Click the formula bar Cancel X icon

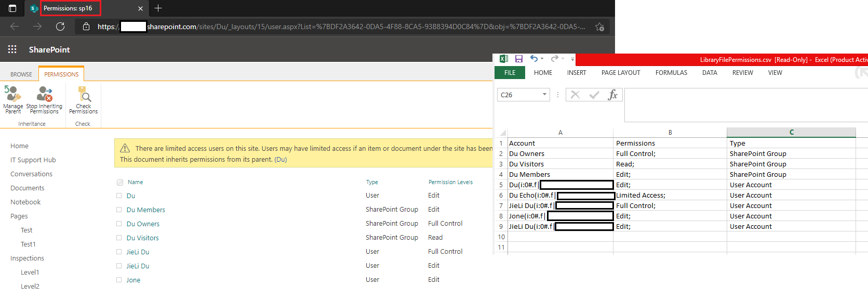click(575, 95)
